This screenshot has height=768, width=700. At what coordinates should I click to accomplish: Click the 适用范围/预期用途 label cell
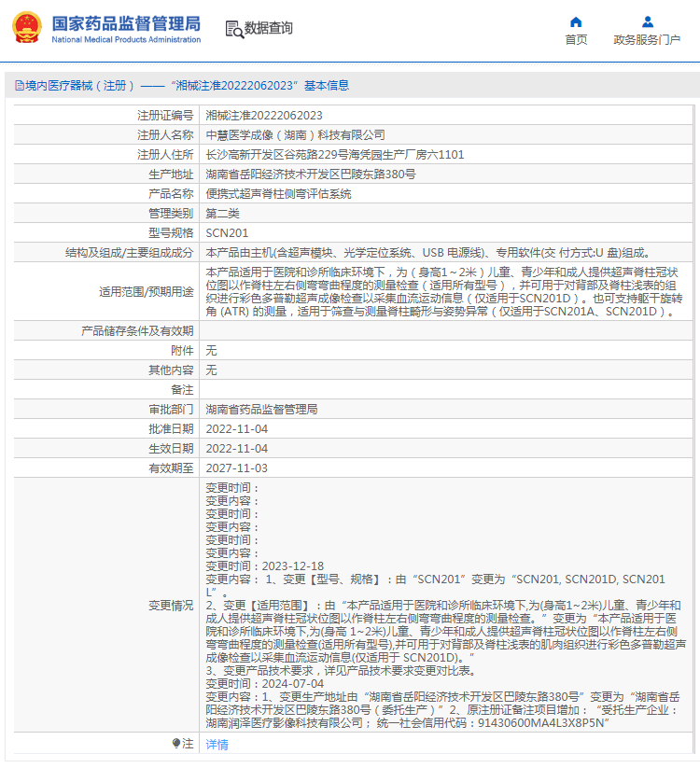[105, 292]
